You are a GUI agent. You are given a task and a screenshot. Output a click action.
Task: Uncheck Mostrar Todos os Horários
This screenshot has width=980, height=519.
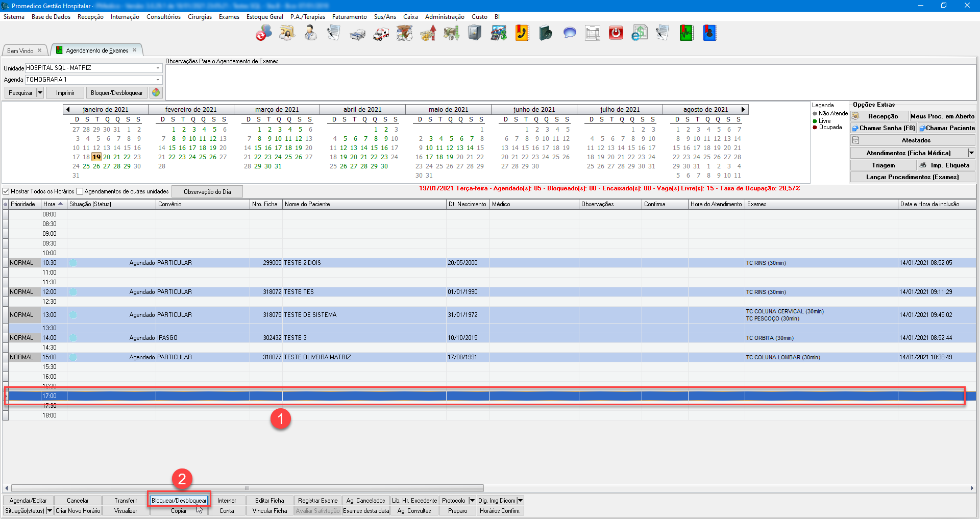[6, 191]
